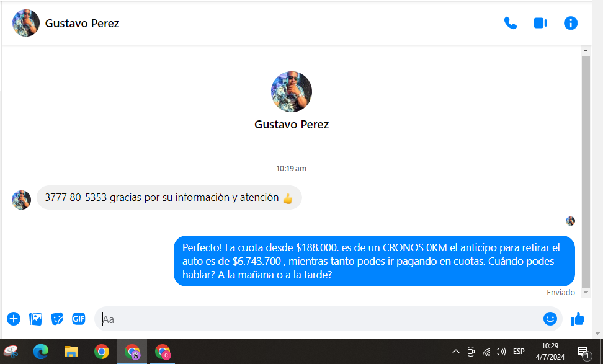Viewport: 603px width, 364px height.
Task: Click the large centered profile picture
Action: 291,92
